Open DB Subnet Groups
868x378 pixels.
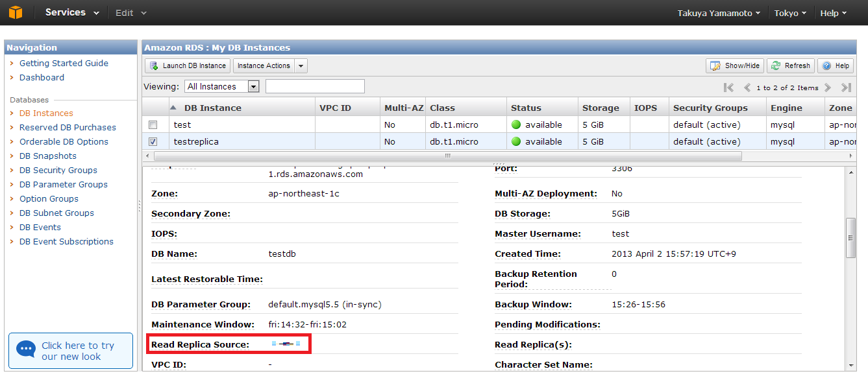pyautogui.click(x=56, y=213)
